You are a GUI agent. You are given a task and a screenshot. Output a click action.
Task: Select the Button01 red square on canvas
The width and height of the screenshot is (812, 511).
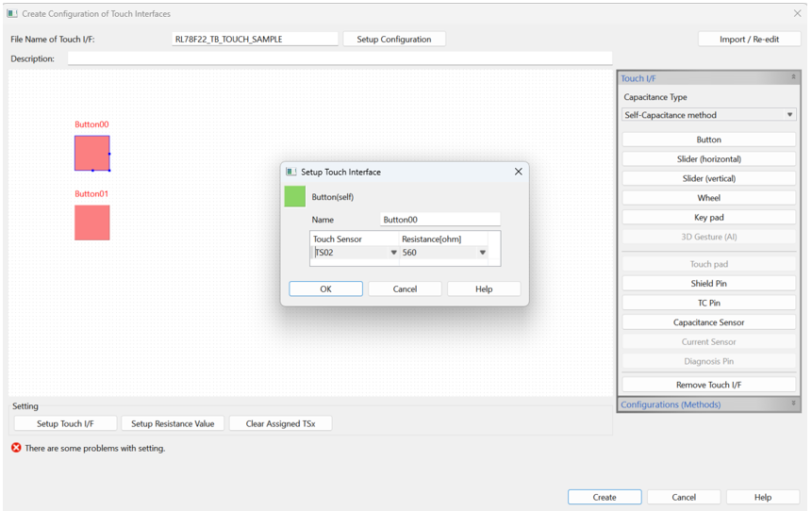coord(91,223)
